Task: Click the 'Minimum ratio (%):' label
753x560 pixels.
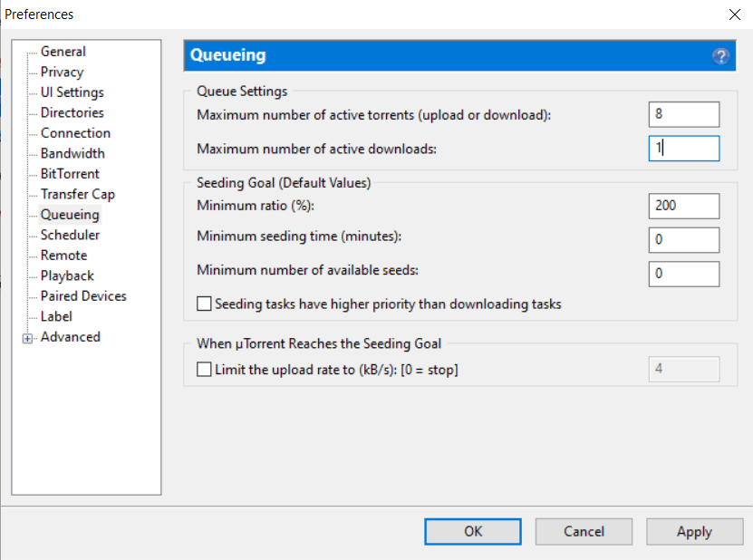Action: click(256, 206)
